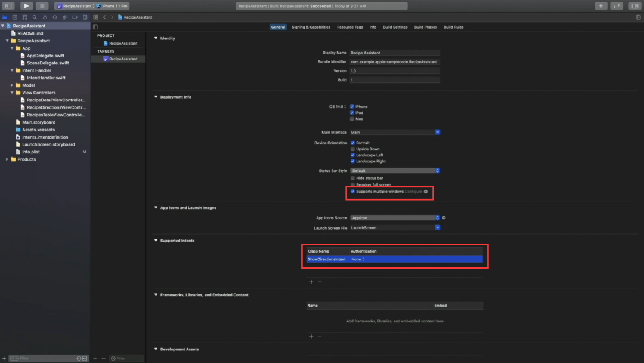Viewport: 644px width, 363px height.
Task: Add an editor on the right
Action: 638,17
